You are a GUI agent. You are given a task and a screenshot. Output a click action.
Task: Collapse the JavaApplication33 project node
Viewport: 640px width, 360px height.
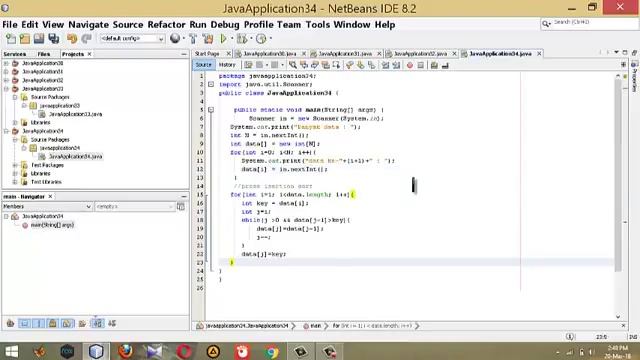pos(6,89)
